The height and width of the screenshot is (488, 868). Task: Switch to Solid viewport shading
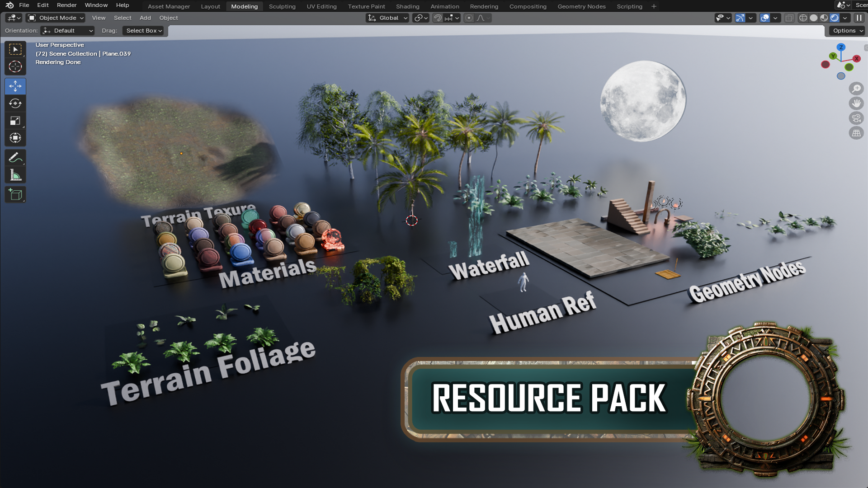(813, 18)
